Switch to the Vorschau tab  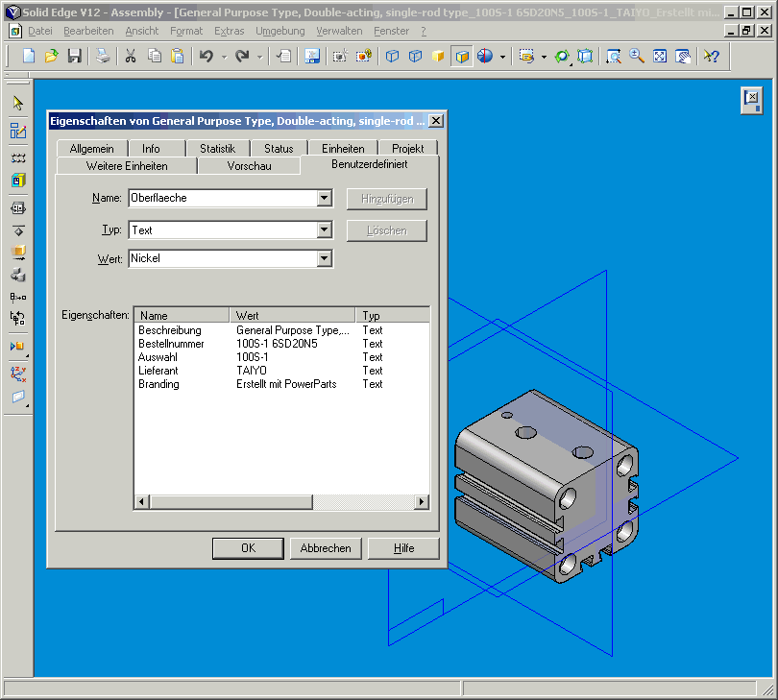point(249,166)
